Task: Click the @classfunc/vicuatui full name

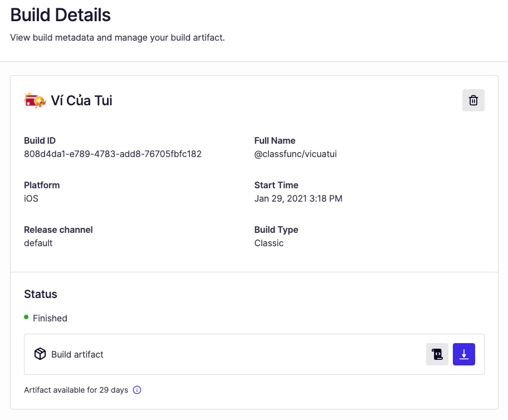Action: pos(295,154)
